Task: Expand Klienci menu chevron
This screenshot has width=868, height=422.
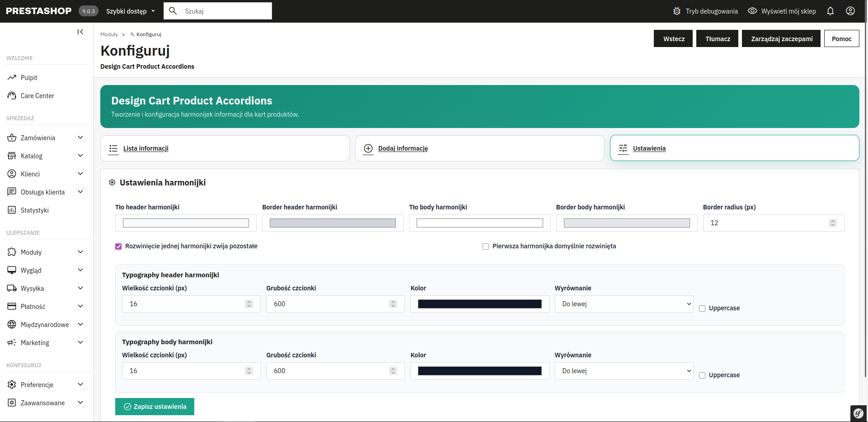Action: point(80,174)
